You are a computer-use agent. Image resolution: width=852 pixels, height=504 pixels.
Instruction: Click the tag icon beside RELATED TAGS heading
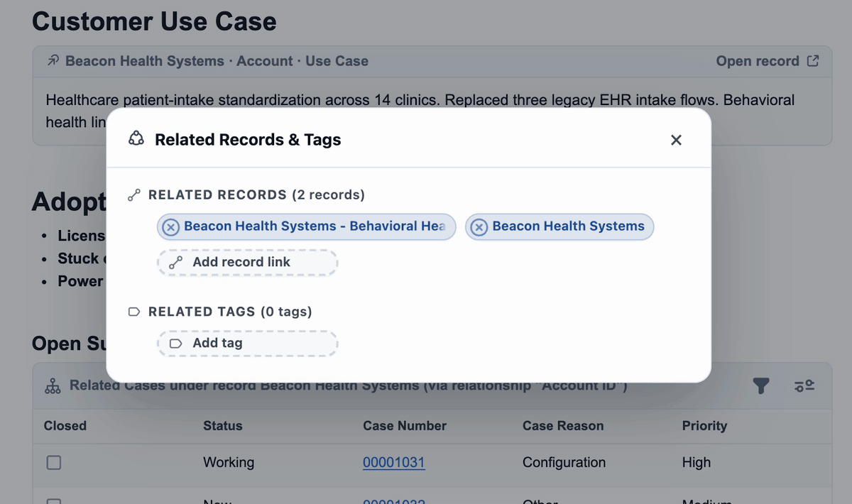tap(134, 312)
